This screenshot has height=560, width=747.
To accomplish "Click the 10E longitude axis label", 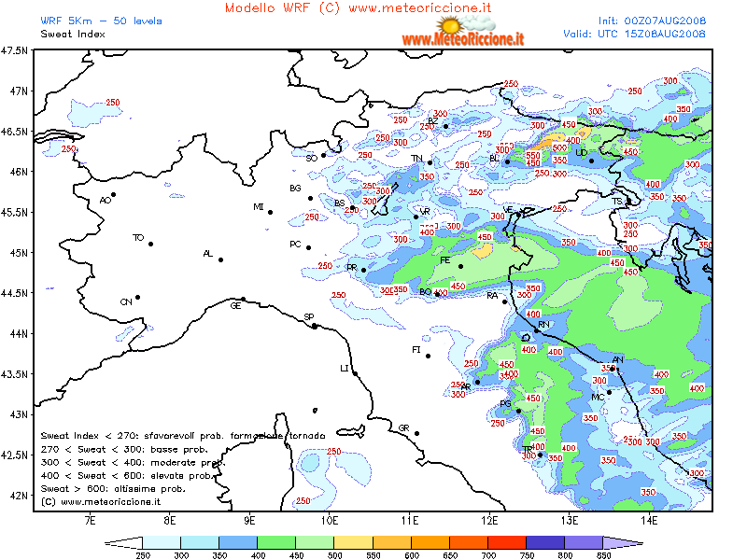I will (329, 520).
